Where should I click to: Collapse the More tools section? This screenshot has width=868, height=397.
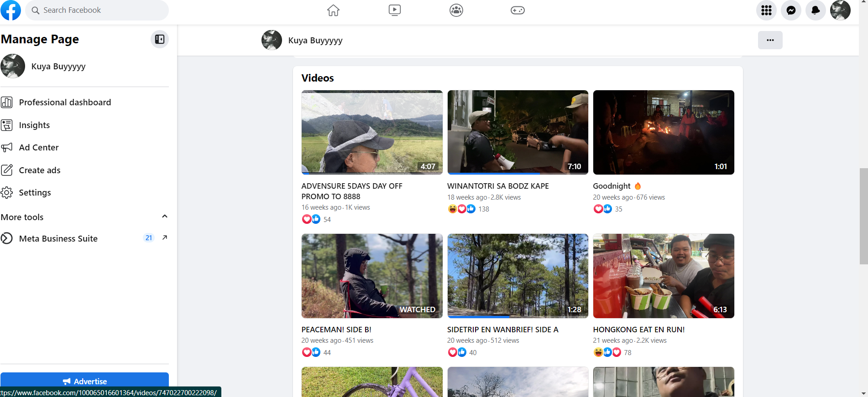(165, 217)
